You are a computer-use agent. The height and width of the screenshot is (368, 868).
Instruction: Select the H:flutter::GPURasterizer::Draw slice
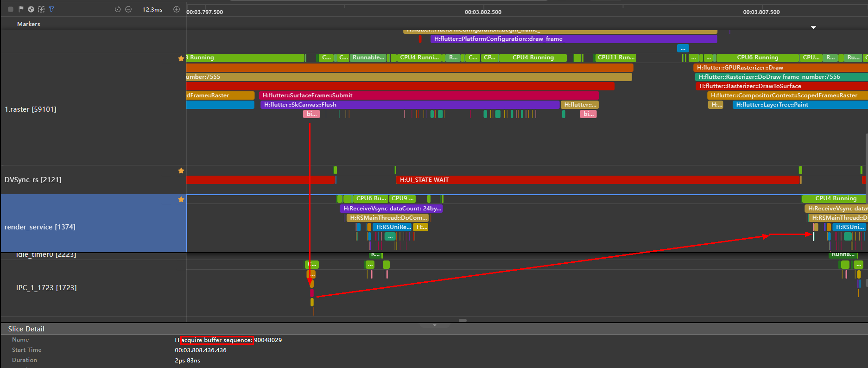click(x=780, y=68)
